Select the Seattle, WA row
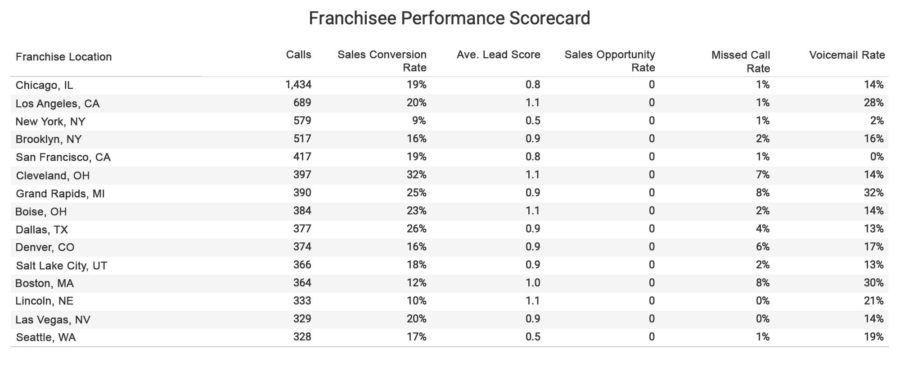The width and height of the screenshot is (900, 367). pyautogui.click(x=450, y=338)
